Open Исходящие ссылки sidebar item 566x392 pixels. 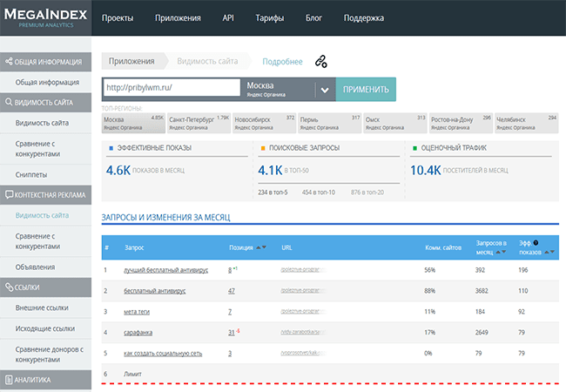(x=45, y=328)
